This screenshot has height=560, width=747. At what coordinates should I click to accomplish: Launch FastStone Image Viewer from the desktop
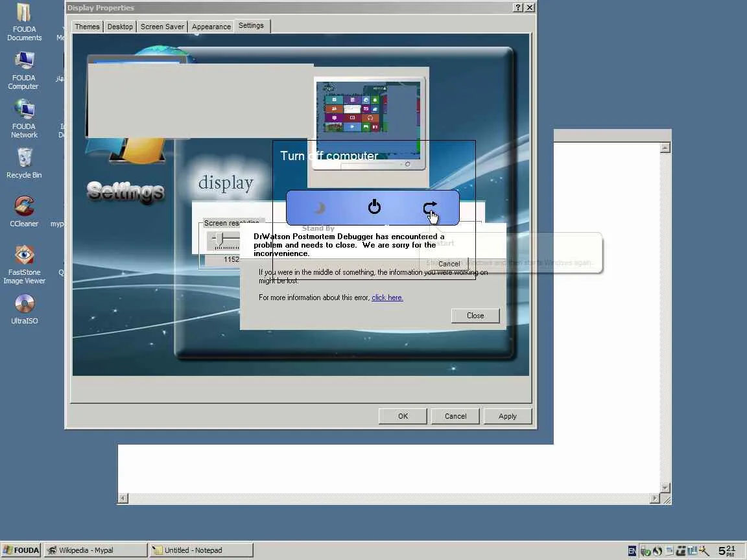pos(24,264)
